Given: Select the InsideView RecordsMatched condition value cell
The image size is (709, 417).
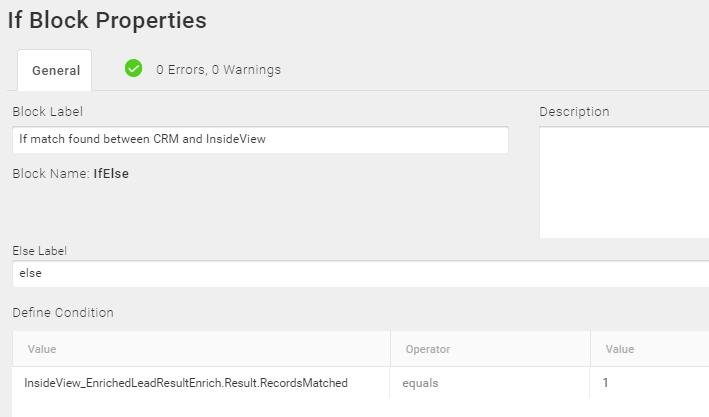Looking at the screenshot, I should click(x=201, y=383).
